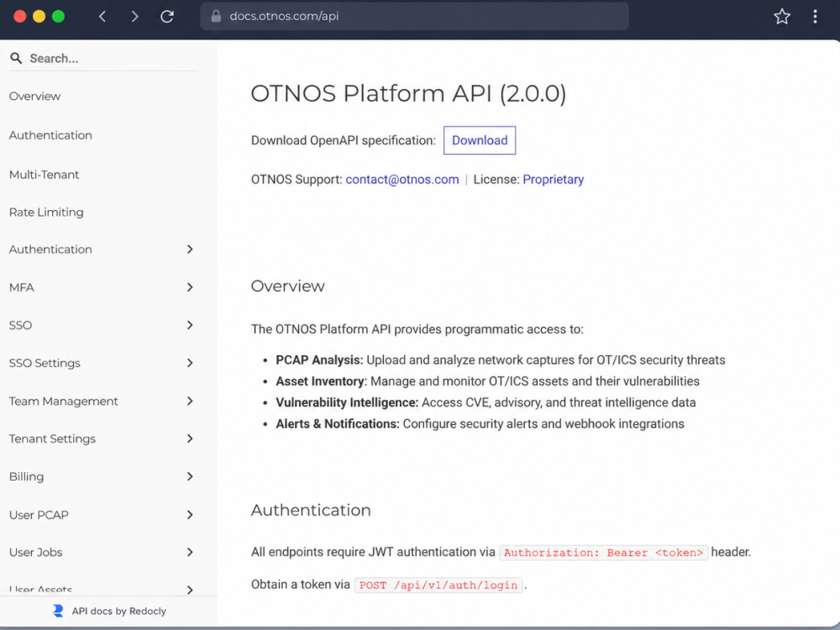Click the Overview section heading
The height and width of the screenshot is (630, 840).
point(287,286)
